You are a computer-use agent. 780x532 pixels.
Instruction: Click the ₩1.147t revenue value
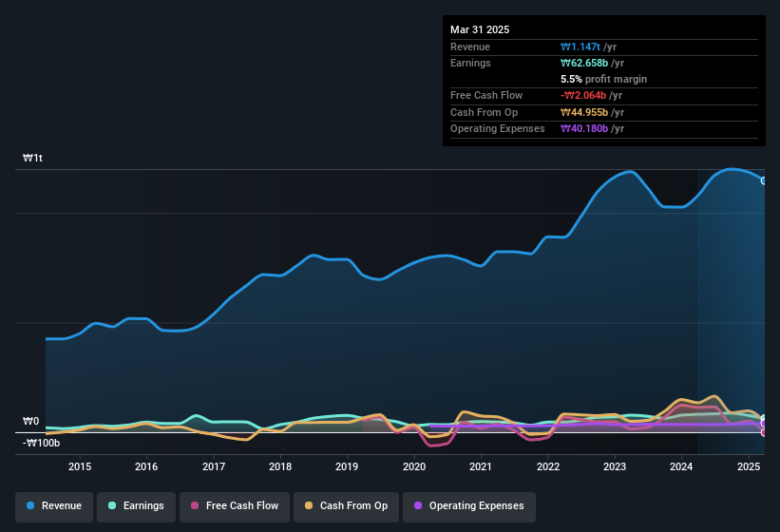(x=580, y=47)
